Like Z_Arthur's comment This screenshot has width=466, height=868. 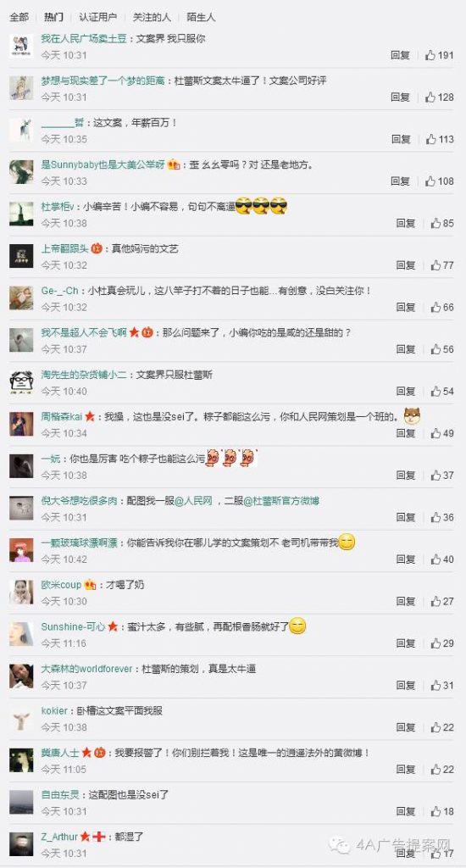click(442, 853)
